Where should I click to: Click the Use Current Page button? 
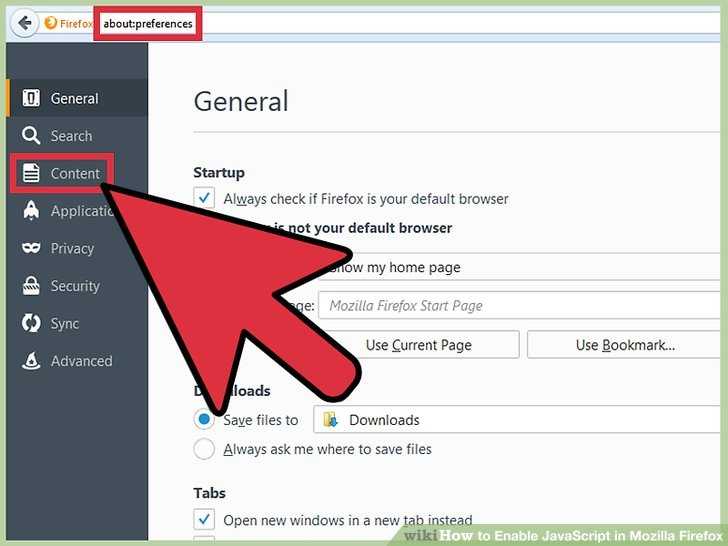click(418, 345)
